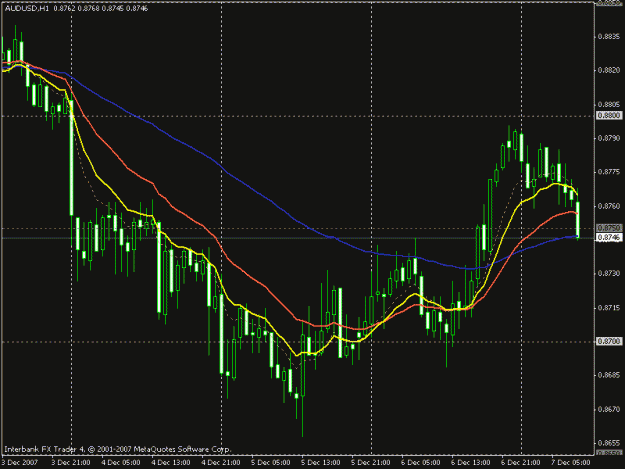Click the 3 Dec 21:00 time label
The image size is (625, 469).
tap(71, 463)
